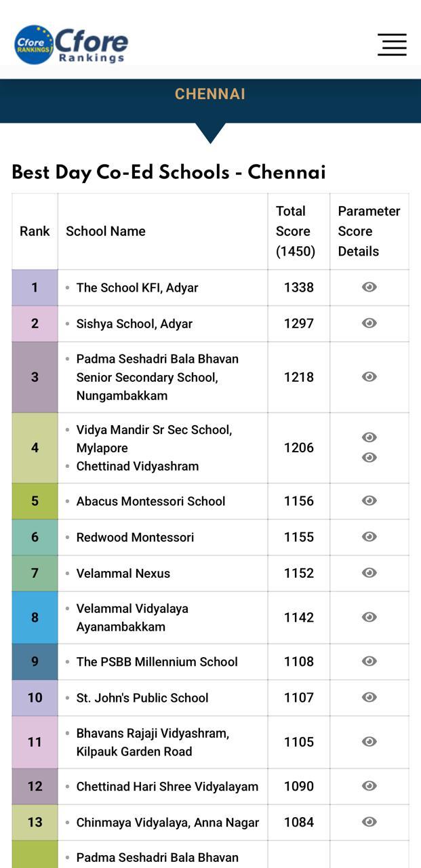Open Chinmaya Vidyalaya, Anna Nagar entry
The height and width of the screenshot is (868, 421).
point(167,823)
